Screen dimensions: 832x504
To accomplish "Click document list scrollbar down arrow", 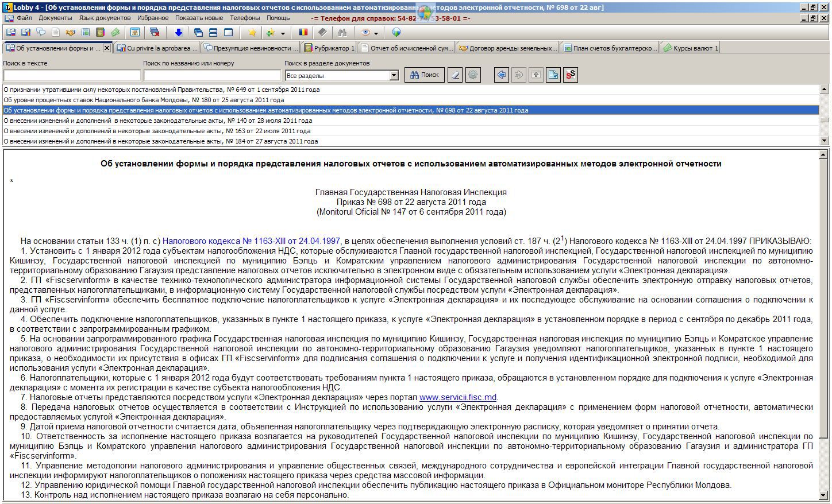I will tap(825, 141).
